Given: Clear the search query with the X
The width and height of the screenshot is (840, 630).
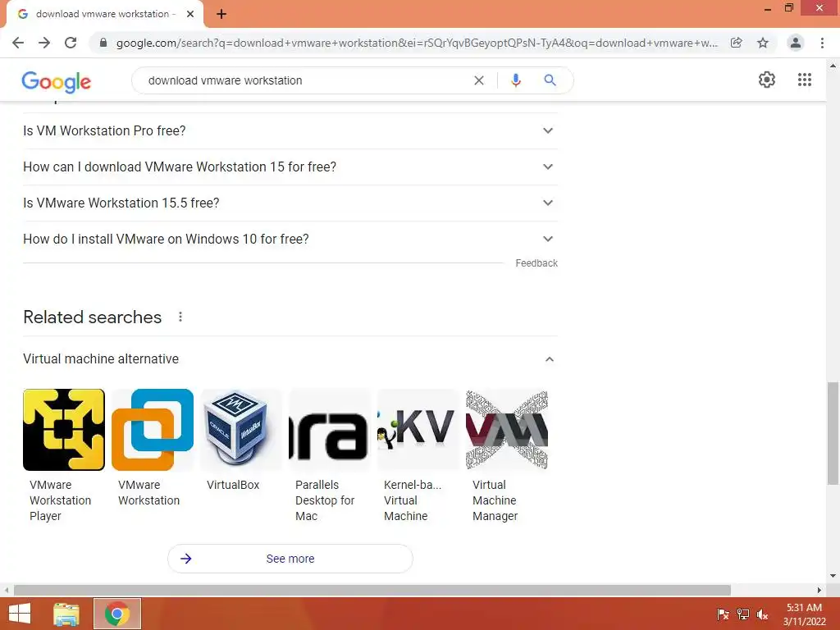Looking at the screenshot, I should [x=479, y=80].
